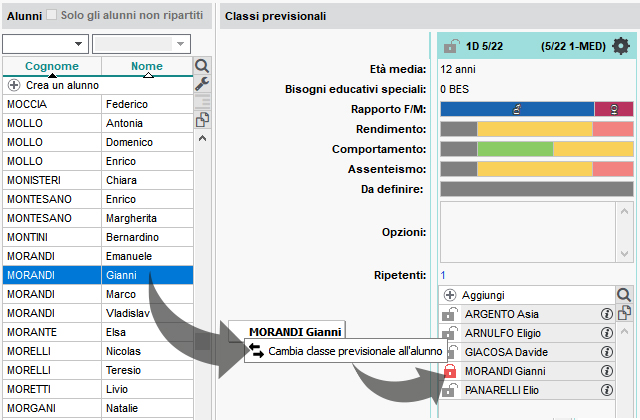Select the MORELLI Teresio row

(98, 370)
